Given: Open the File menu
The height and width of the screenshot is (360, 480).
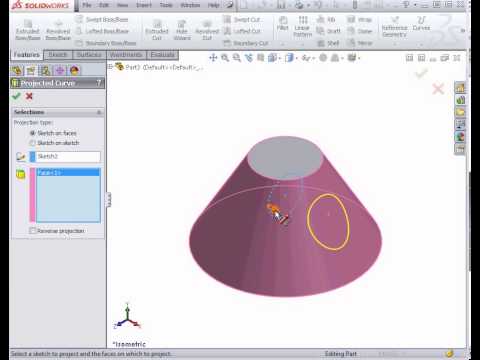Looking at the screenshot, I should 87,5.
